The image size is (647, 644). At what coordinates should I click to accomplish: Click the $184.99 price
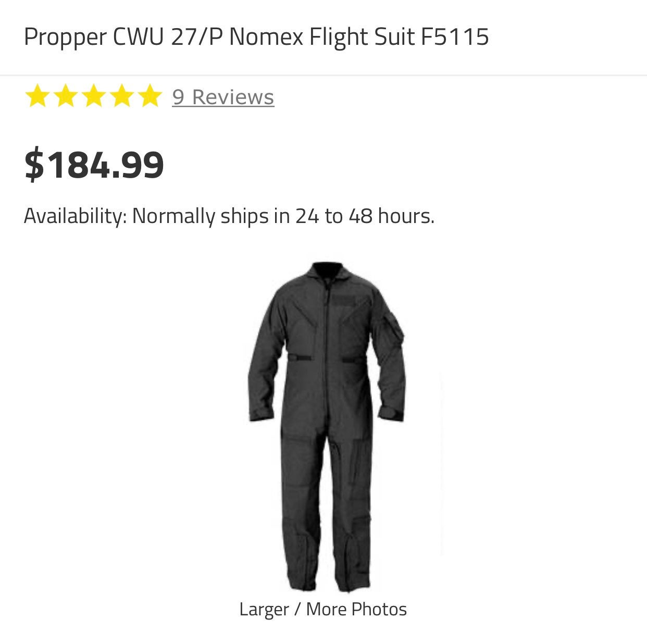pos(94,165)
